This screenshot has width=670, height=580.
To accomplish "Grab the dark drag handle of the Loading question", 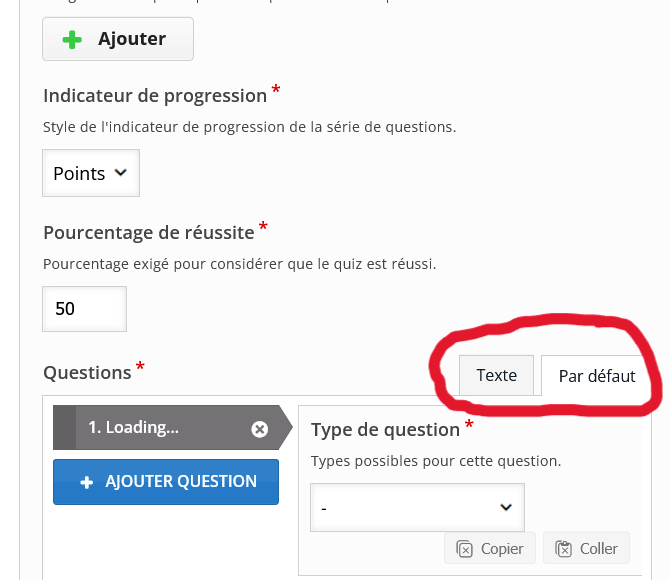I will 65,427.
